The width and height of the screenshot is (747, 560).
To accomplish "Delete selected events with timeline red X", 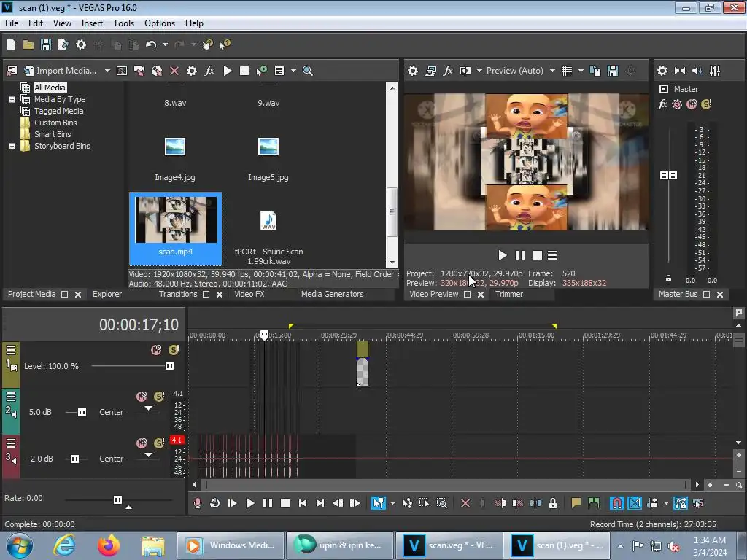I will (x=465, y=503).
